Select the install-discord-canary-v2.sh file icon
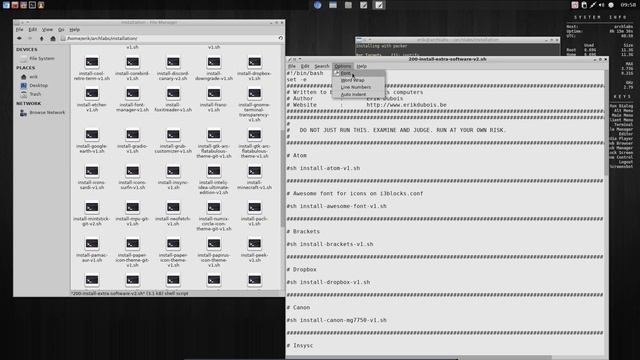 (173, 62)
